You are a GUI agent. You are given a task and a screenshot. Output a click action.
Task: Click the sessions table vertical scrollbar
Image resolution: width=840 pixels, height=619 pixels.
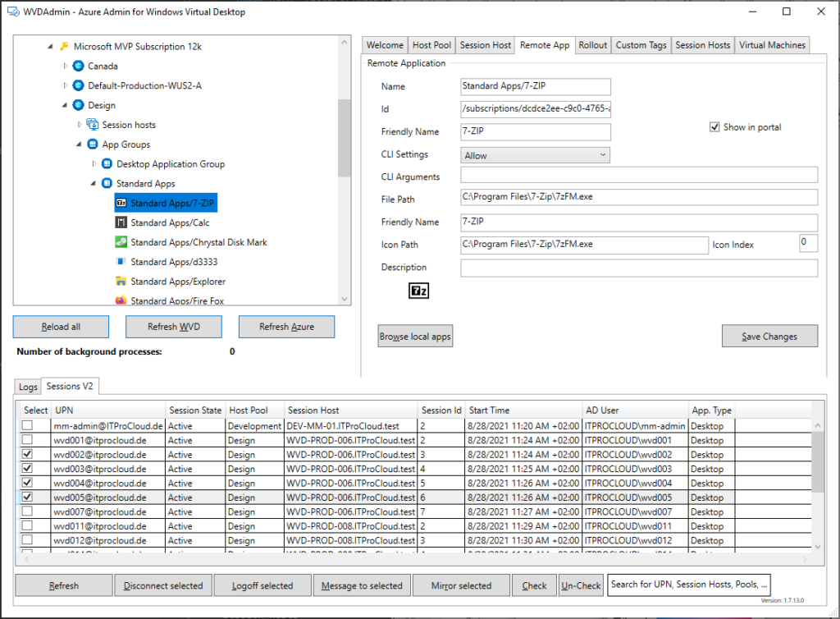pyautogui.click(x=818, y=476)
